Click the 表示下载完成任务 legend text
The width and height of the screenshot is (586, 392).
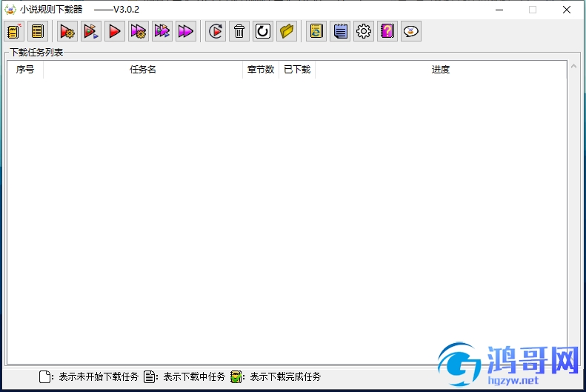(285, 376)
